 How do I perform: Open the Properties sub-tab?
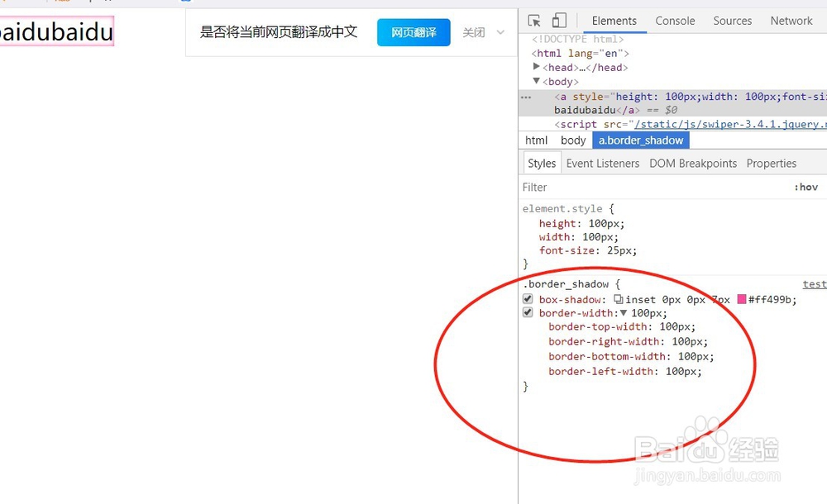pyautogui.click(x=771, y=164)
